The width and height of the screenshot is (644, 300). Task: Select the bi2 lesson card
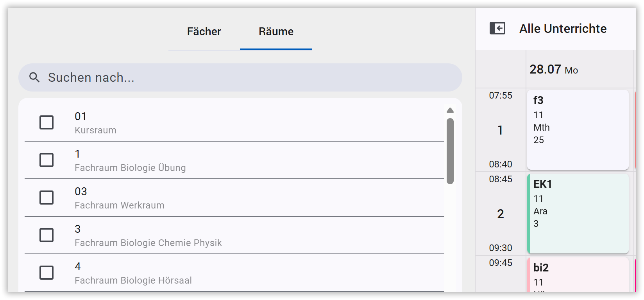point(578,275)
